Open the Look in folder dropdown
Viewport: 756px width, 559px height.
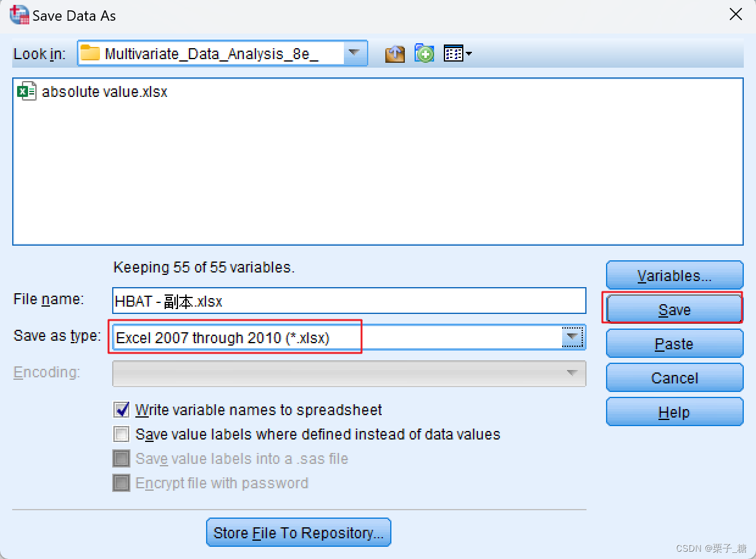pos(354,54)
